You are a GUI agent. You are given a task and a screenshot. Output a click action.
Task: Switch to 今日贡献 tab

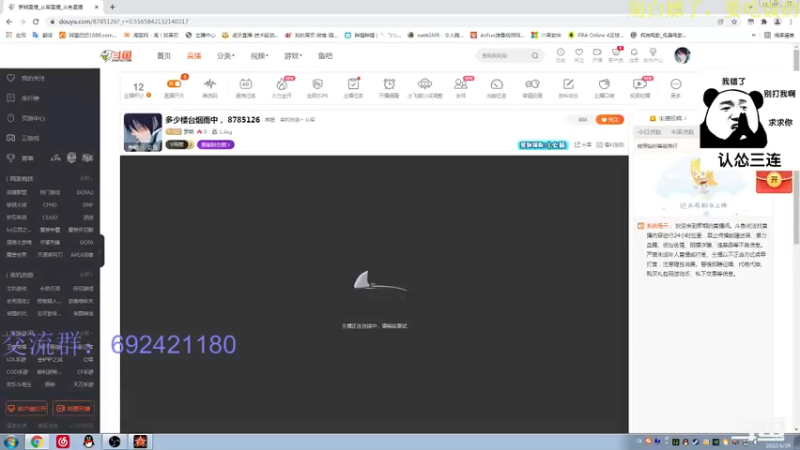pyautogui.click(x=649, y=132)
